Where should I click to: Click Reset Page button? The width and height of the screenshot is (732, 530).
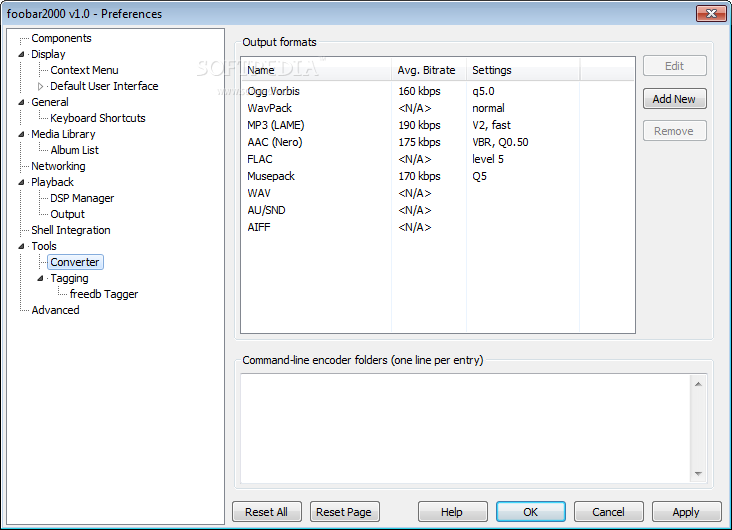[345, 512]
